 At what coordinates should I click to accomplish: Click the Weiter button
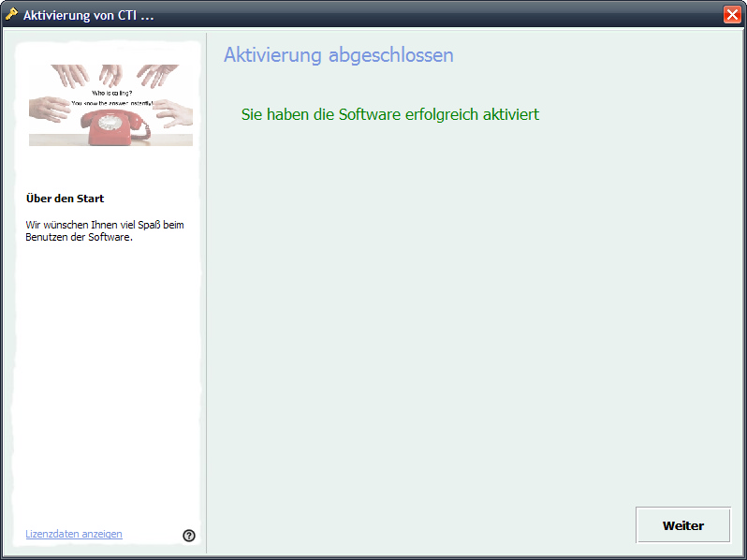682,525
